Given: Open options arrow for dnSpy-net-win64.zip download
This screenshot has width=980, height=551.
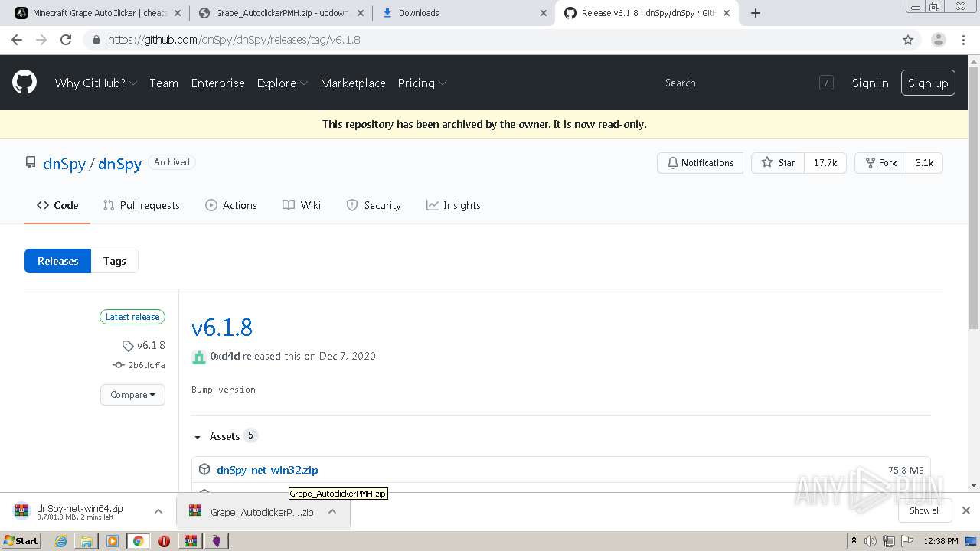Looking at the screenshot, I should click(x=158, y=512).
